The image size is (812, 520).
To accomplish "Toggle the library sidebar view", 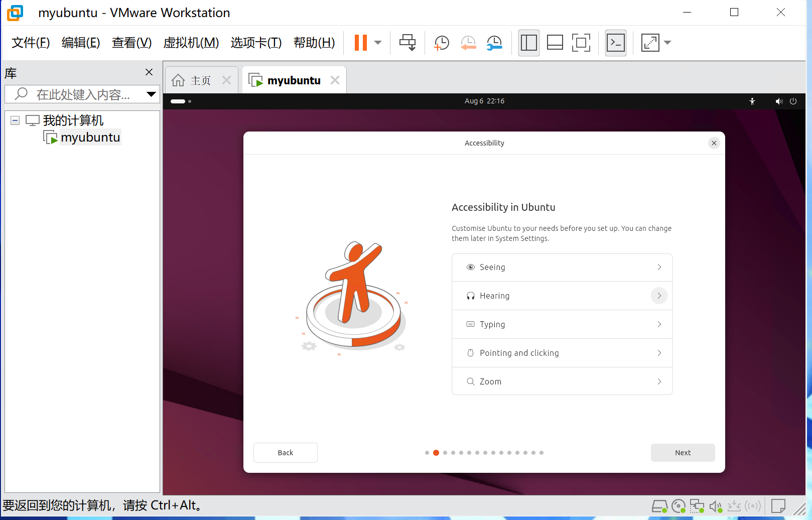I will tap(529, 43).
